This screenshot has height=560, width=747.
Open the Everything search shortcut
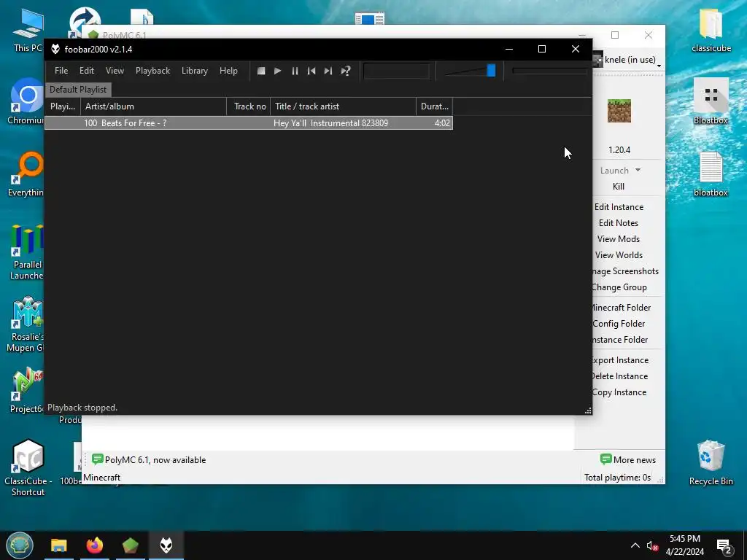26,174
